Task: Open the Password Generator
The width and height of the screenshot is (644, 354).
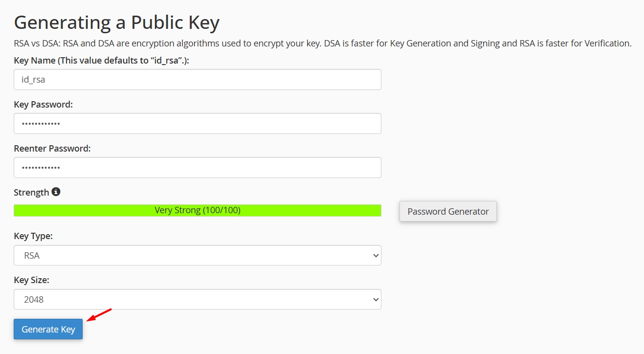Action: (x=448, y=211)
